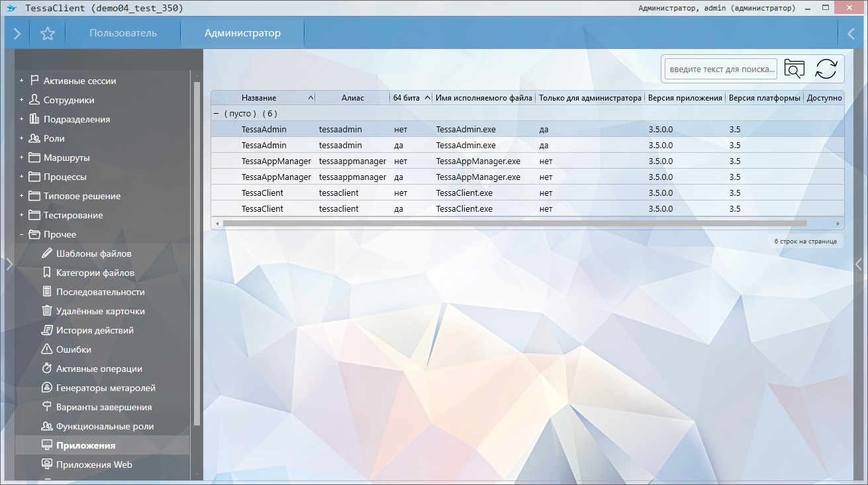Switch to the Администратор tab
The image size is (868, 485).
click(x=242, y=33)
